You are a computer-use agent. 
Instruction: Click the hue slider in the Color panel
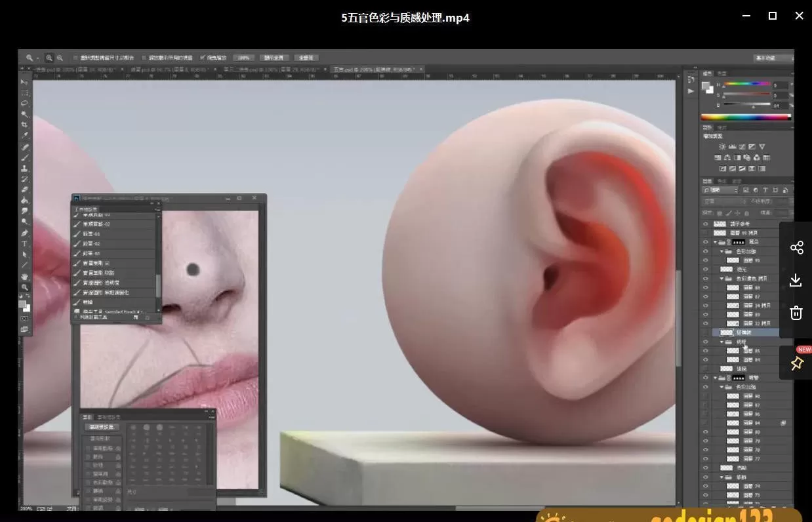tap(746, 84)
